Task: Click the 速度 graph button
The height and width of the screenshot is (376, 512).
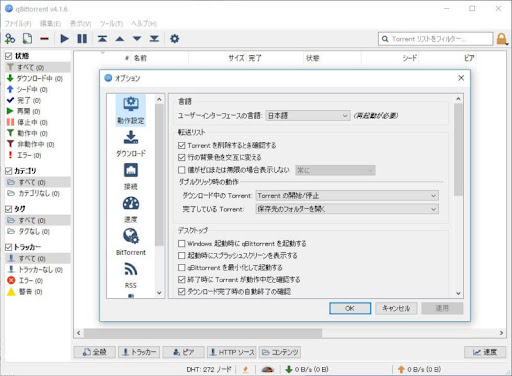Action: click(485, 352)
